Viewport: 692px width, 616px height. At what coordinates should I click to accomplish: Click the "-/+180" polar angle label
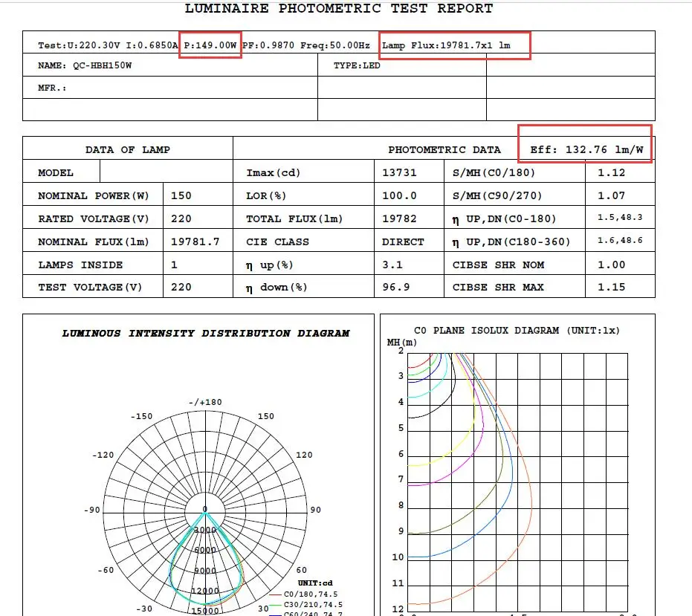tap(205, 403)
